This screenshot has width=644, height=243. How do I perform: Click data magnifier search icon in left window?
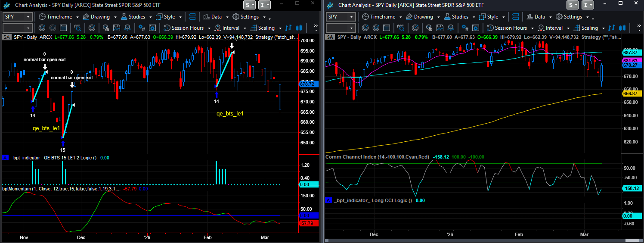pyautogui.click(x=78, y=28)
